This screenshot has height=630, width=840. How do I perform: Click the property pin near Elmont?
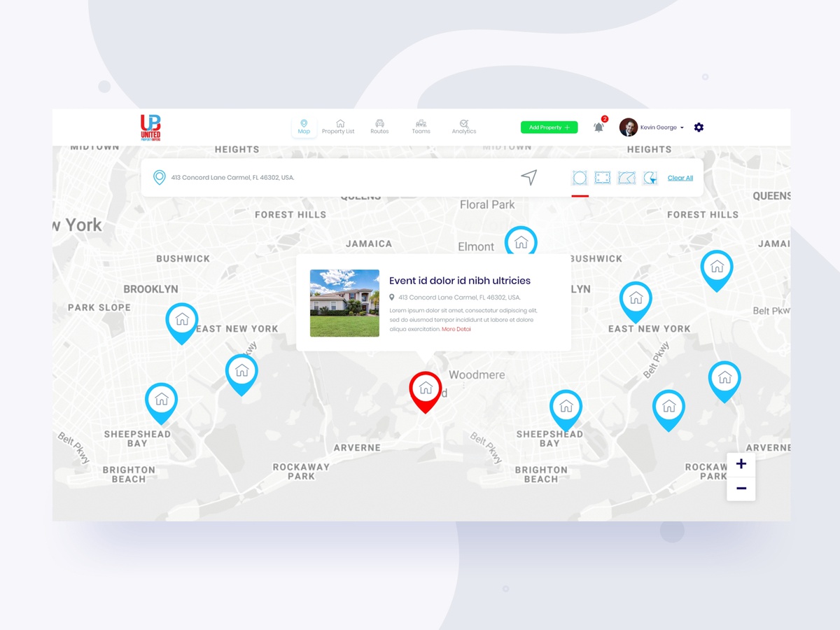[521, 241]
